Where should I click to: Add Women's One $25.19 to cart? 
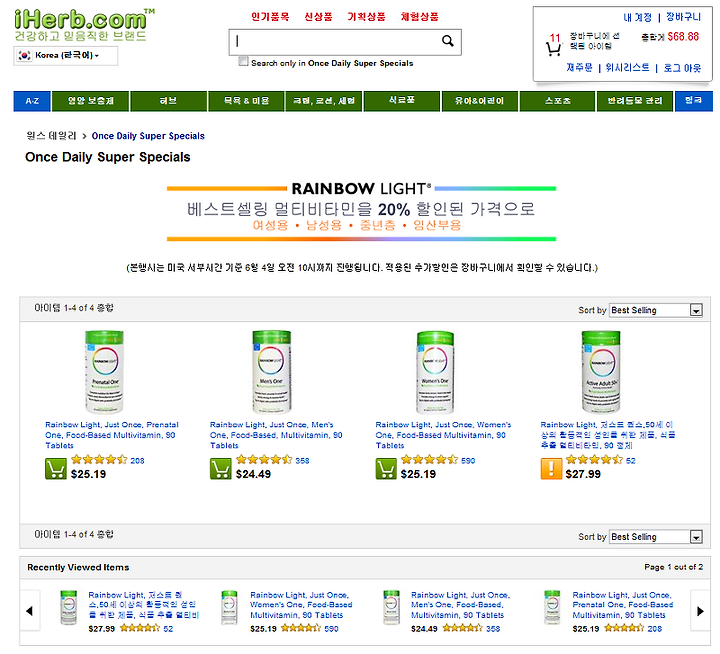point(386,469)
